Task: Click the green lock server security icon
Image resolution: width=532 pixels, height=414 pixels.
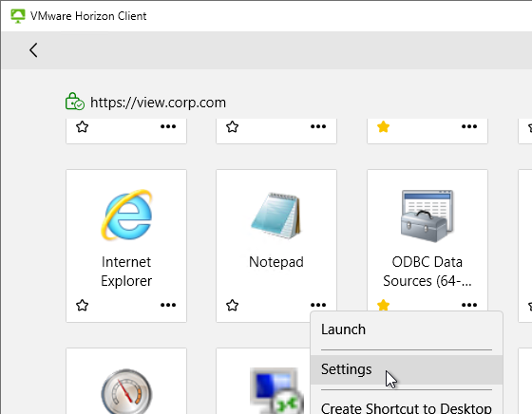Action: pyautogui.click(x=75, y=102)
